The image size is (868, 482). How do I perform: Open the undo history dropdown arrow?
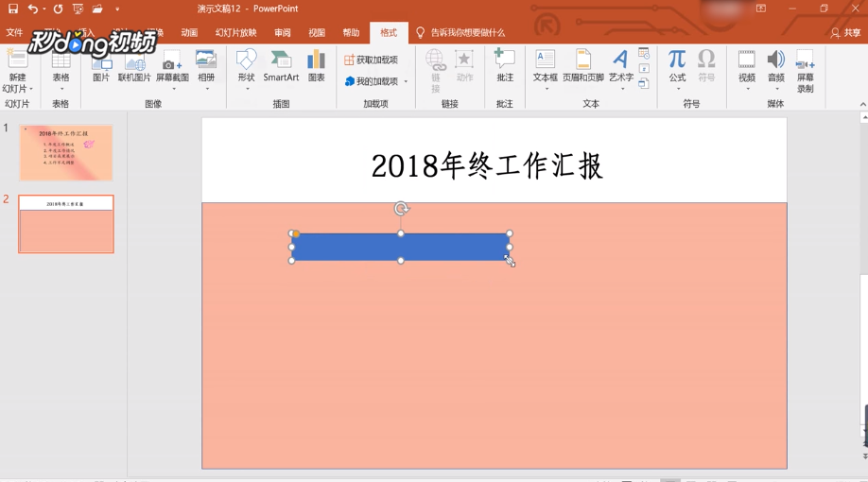coord(44,9)
